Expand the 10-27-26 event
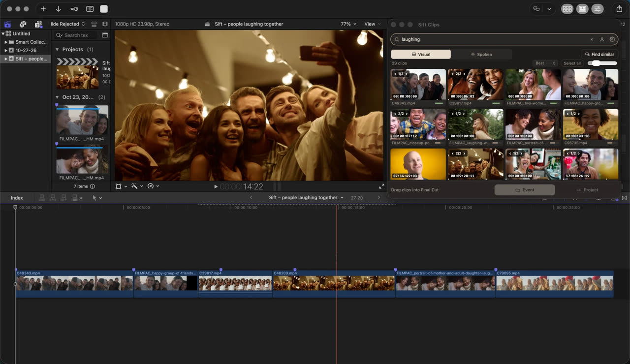The width and height of the screenshot is (630, 364). pos(6,50)
